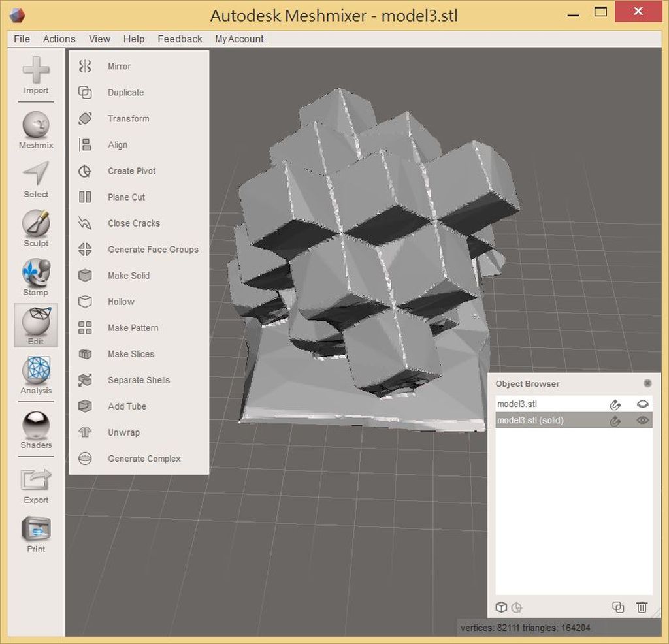Open the Actions menu

pyautogui.click(x=59, y=39)
